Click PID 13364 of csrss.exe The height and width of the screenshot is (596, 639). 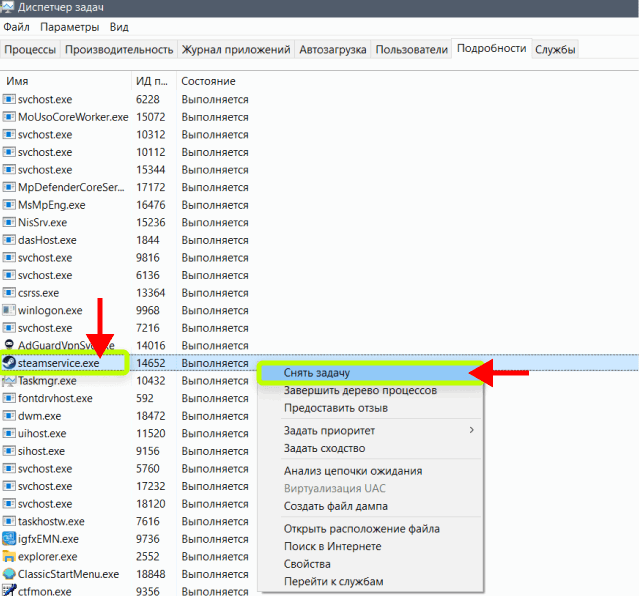(x=151, y=293)
